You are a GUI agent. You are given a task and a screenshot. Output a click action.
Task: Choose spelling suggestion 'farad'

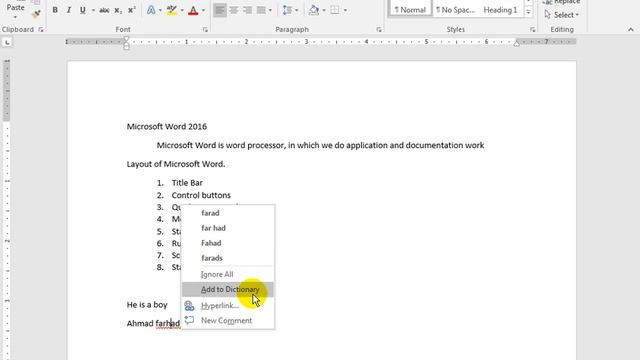point(228,213)
